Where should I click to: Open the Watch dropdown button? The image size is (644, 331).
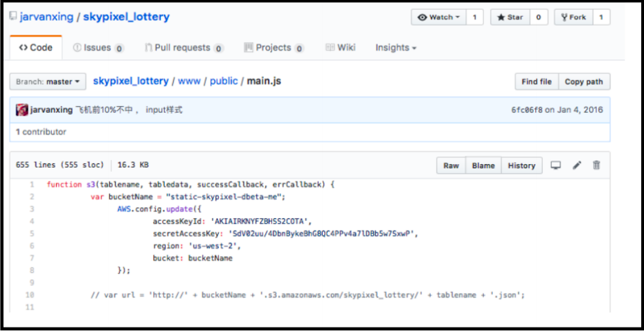coord(439,17)
